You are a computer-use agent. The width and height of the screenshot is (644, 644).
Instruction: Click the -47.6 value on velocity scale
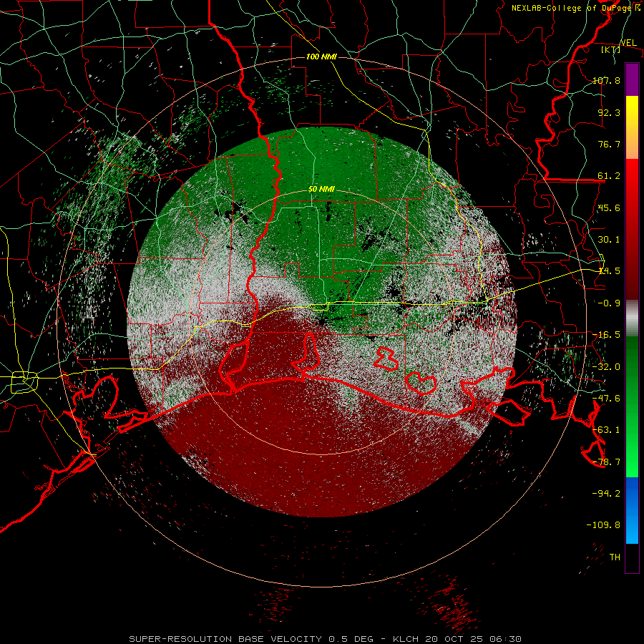606,399
